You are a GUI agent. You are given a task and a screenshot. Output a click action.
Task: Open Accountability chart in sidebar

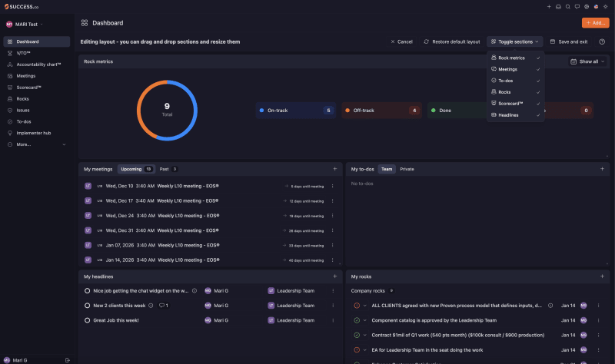click(x=36, y=65)
